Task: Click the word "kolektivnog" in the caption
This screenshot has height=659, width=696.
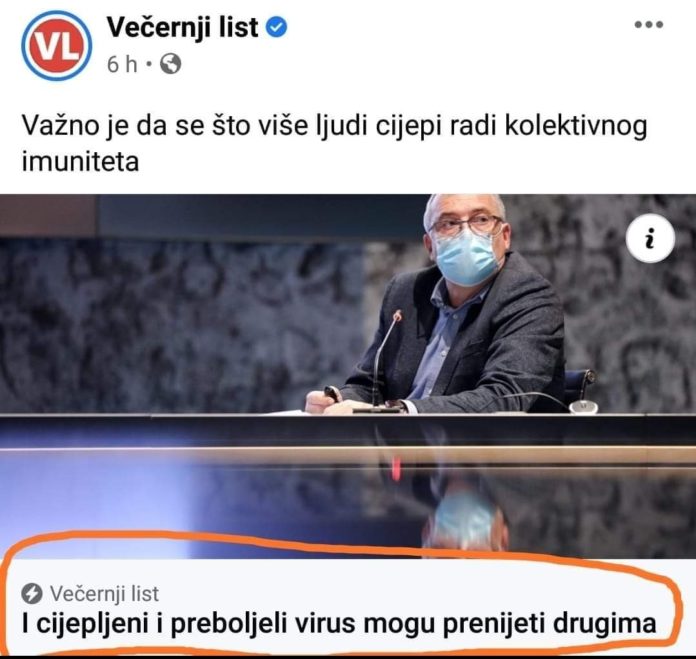Action: [576, 126]
